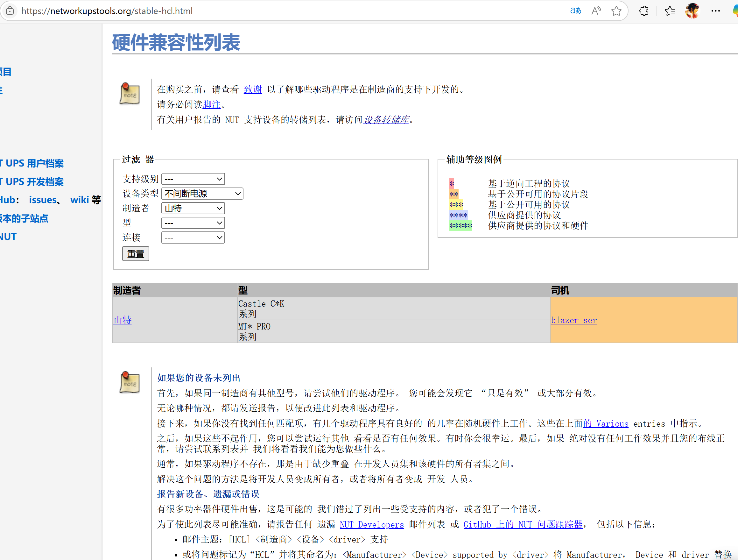This screenshot has height=560, width=738.
Task: Click the 山特 manufacturer link in table
Action: pyautogui.click(x=123, y=320)
